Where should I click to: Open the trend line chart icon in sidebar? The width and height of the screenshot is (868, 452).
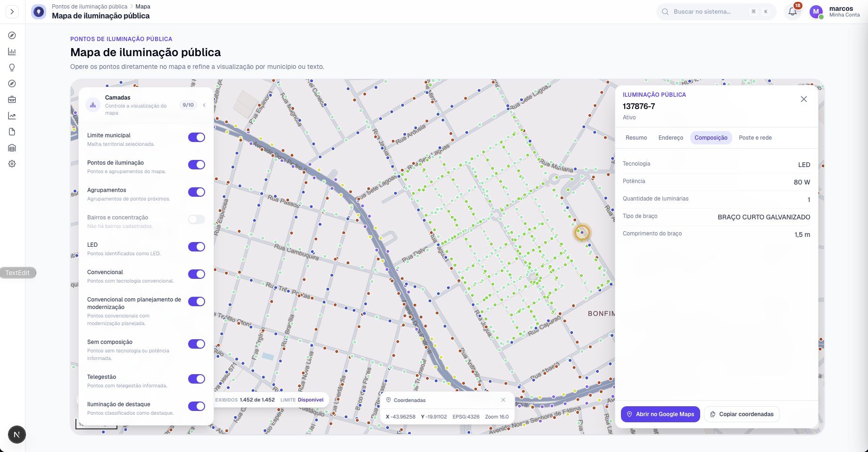point(12,116)
